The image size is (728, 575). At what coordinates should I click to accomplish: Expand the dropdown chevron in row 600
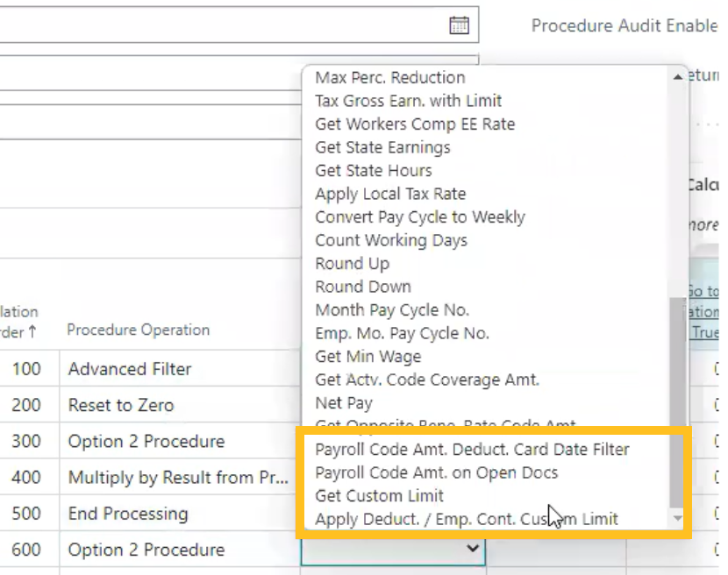point(473,550)
